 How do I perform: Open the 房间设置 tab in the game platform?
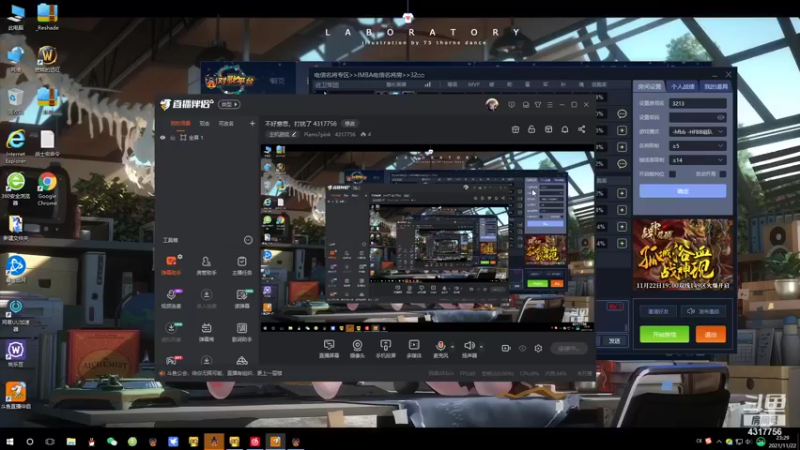[x=650, y=87]
